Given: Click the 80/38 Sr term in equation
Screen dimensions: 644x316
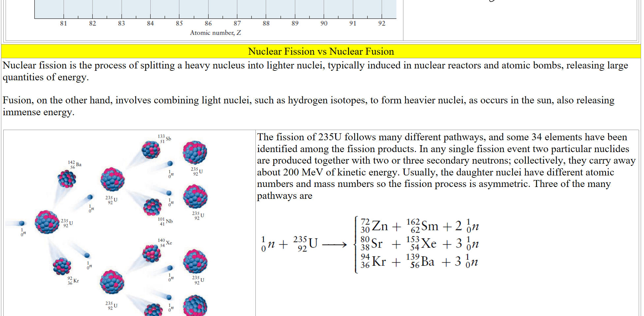Looking at the screenshot, I should point(371,244).
